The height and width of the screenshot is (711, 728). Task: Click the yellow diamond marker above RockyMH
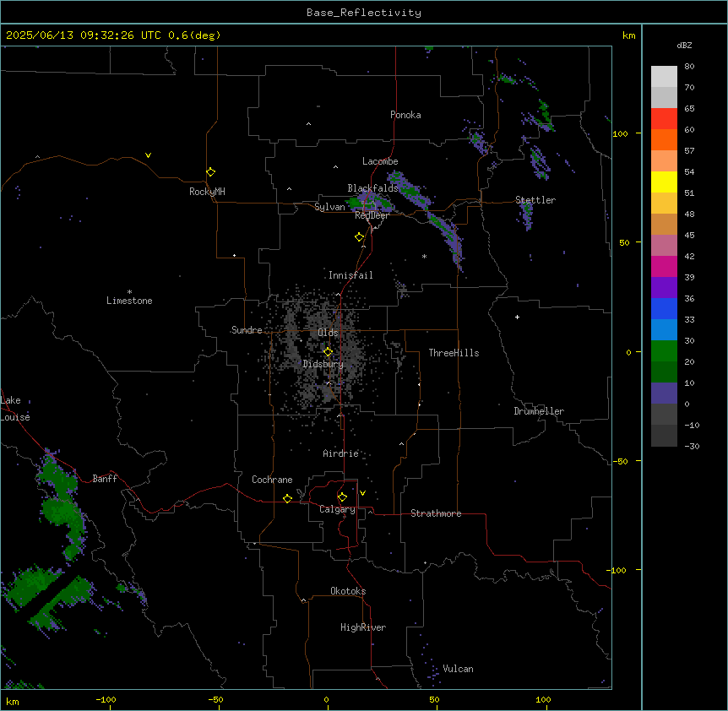pyautogui.click(x=210, y=172)
